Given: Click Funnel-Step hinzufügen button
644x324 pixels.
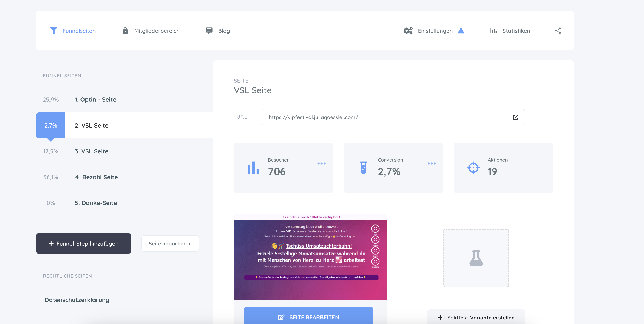Looking at the screenshot, I should coord(83,243).
